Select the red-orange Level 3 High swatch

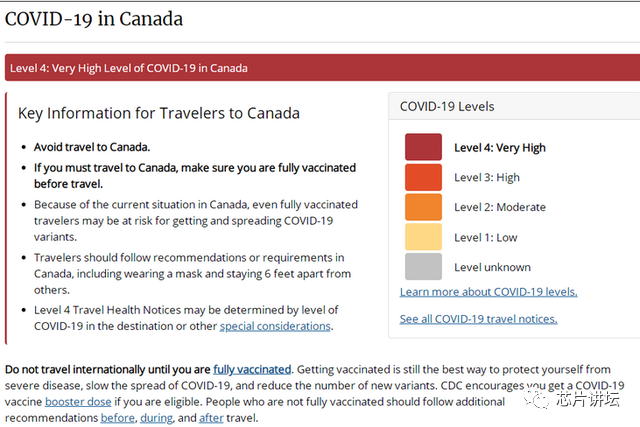tap(423, 177)
